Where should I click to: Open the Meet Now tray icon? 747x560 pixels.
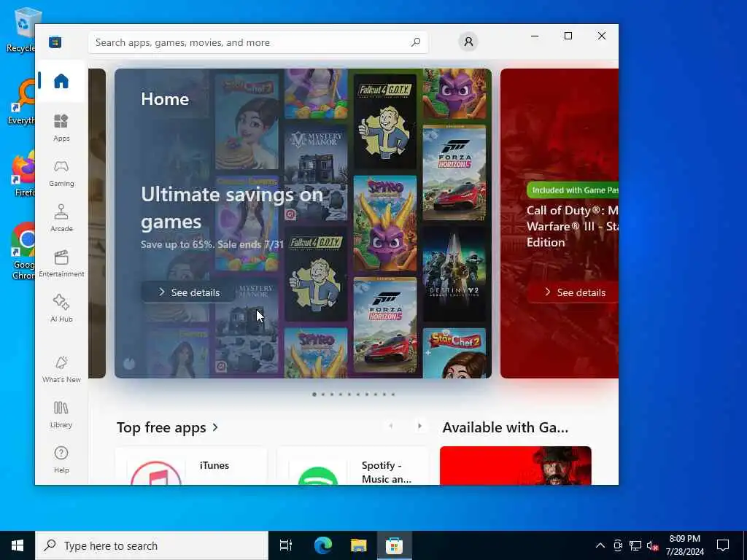tap(618, 545)
